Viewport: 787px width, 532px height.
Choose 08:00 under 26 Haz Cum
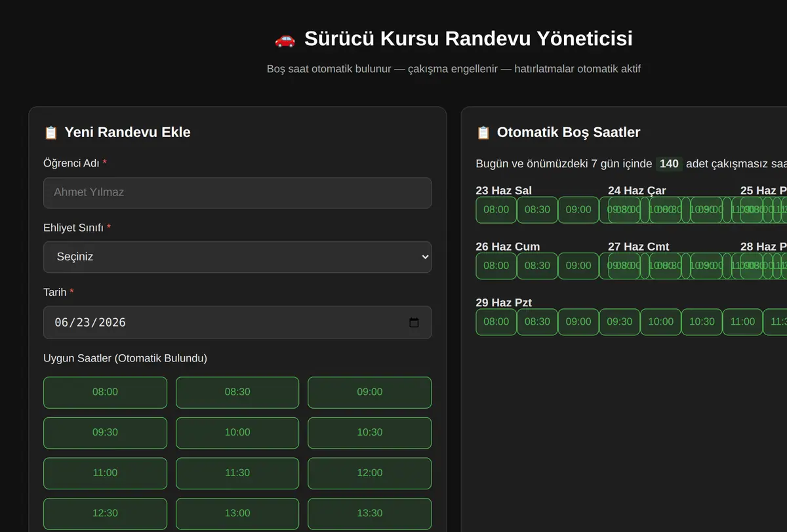point(496,266)
